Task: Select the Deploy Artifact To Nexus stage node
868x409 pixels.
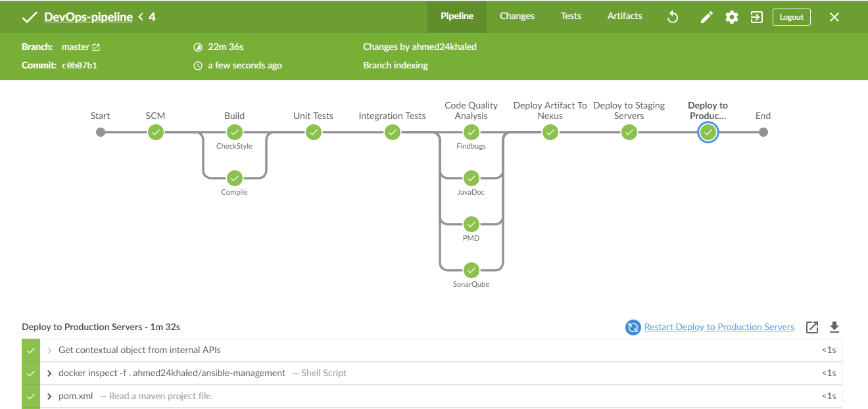Action: (x=550, y=132)
